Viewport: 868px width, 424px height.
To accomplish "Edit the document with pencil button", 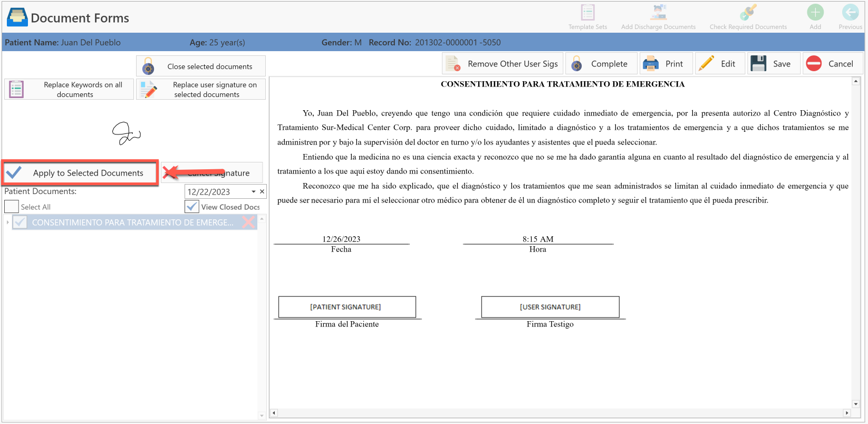I will [720, 64].
